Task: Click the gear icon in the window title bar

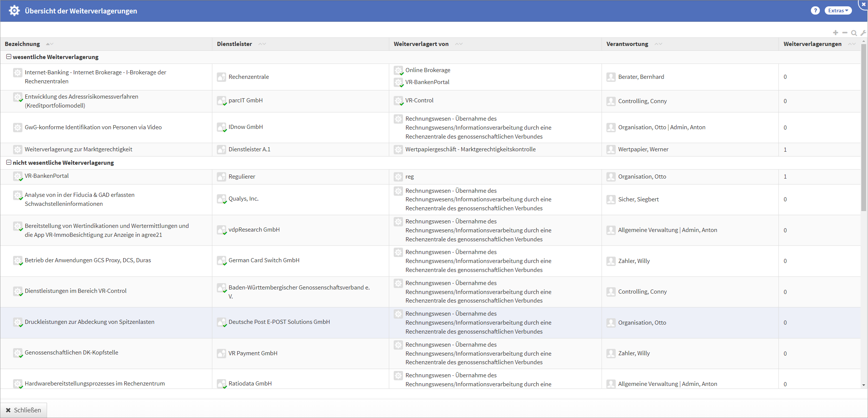Action: (x=14, y=10)
